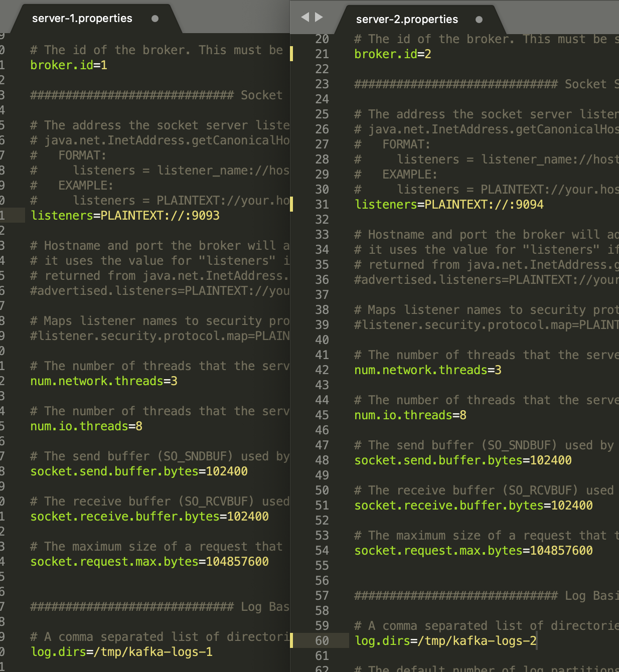
Task: Go to previous tab with left arrow
Action: coord(305,17)
